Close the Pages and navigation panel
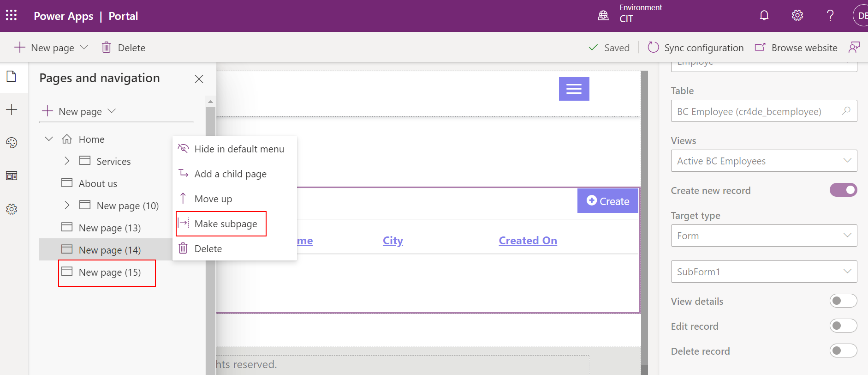The height and width of the screenshot is (375, 868). pos(199,79)
